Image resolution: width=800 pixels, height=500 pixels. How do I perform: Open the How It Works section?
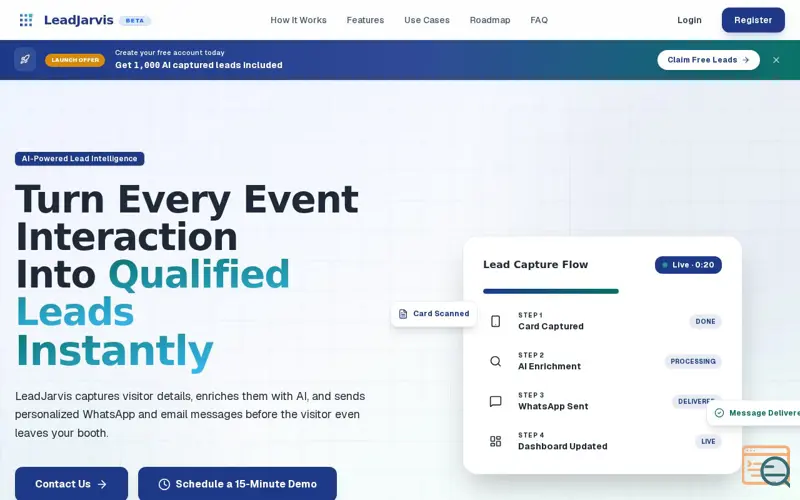click(298, 20)
